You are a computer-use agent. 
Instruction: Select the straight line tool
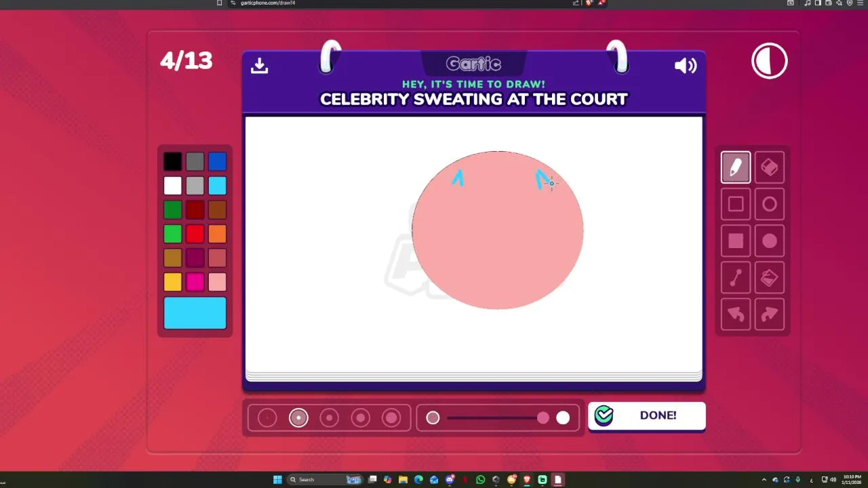(x=736, y=277)
